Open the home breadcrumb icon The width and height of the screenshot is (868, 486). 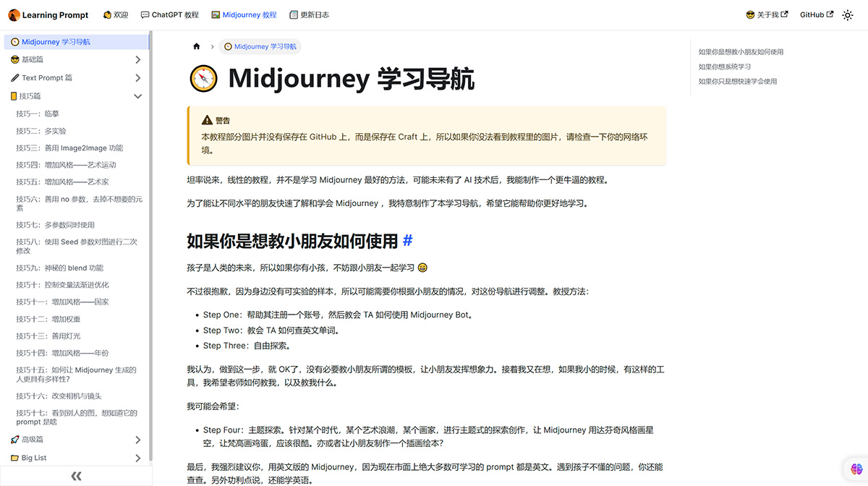(x=196, y=46)
